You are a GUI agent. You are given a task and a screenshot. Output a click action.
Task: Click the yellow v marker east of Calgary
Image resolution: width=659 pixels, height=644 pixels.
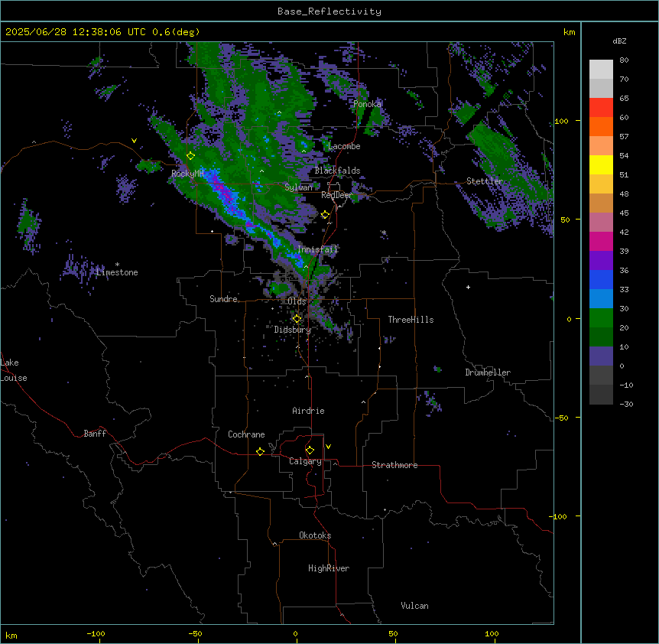[x=328, y=447]
